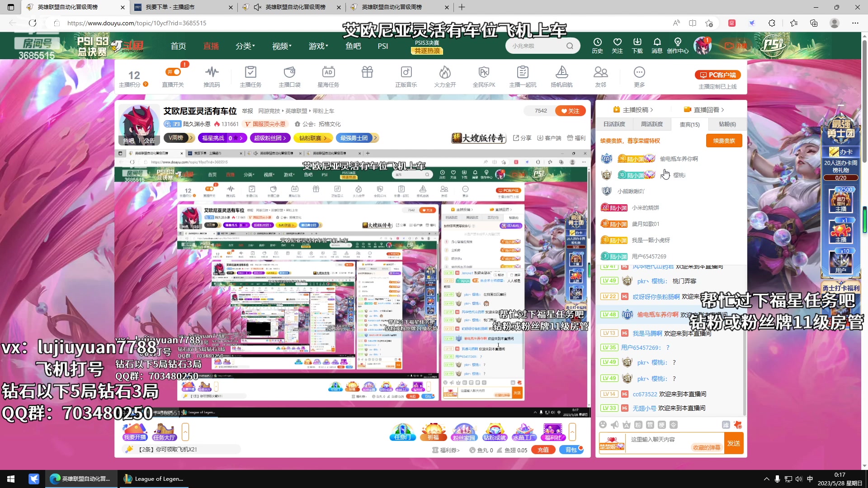The height and width of the screenshot is (488, 868).
Task: Open the Windows Start menu
Action: coord(11,479)
